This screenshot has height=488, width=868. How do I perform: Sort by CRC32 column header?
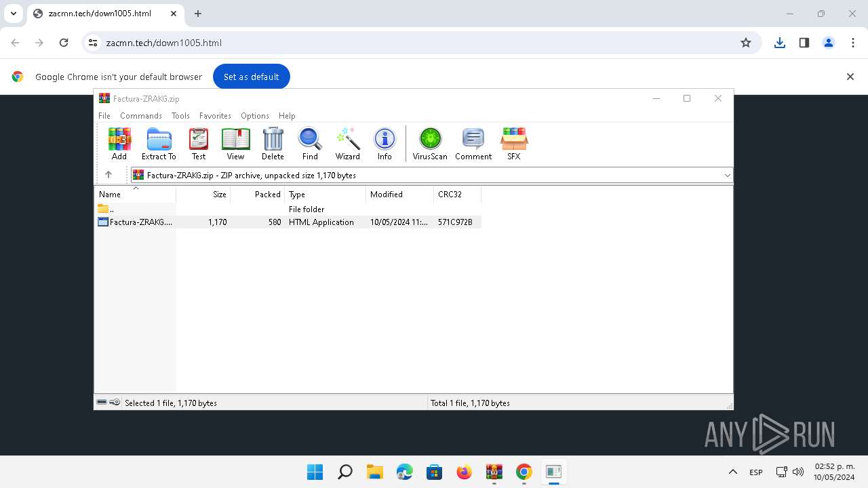click(x=458, y=195)
